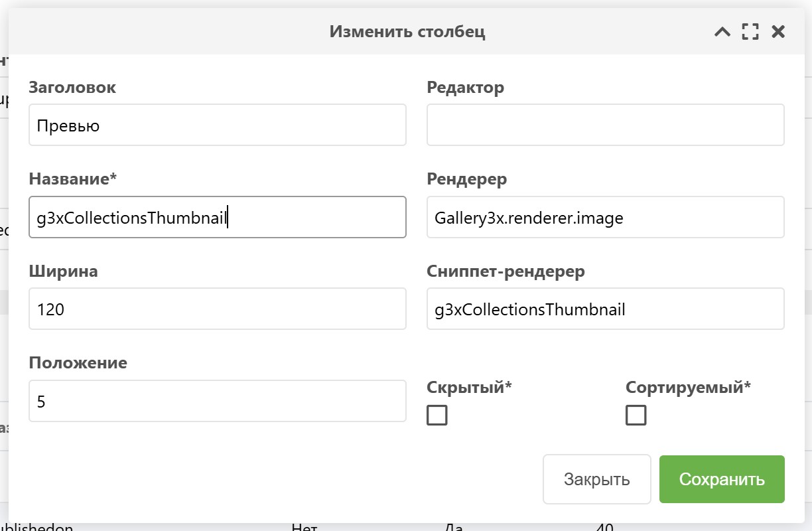The image size is (812, 531).
Task: Click the 'Сортируемый*' label text
Action: coord(688,388)
